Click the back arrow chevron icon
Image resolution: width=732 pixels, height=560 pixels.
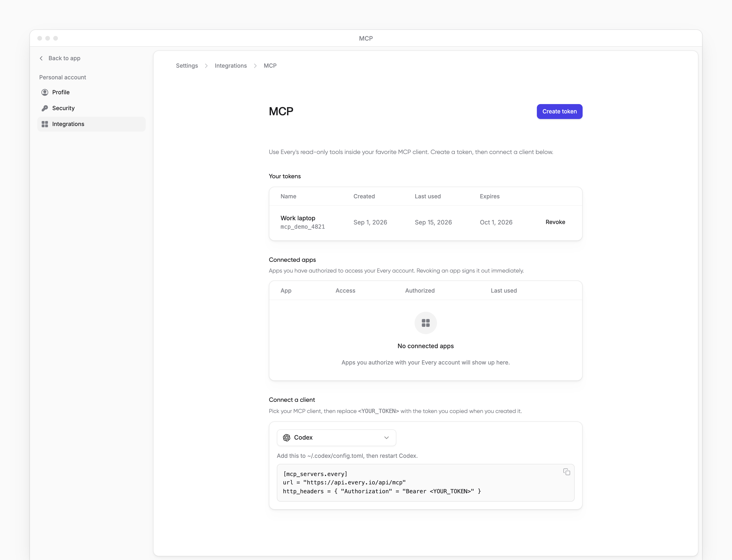[41, 58]
